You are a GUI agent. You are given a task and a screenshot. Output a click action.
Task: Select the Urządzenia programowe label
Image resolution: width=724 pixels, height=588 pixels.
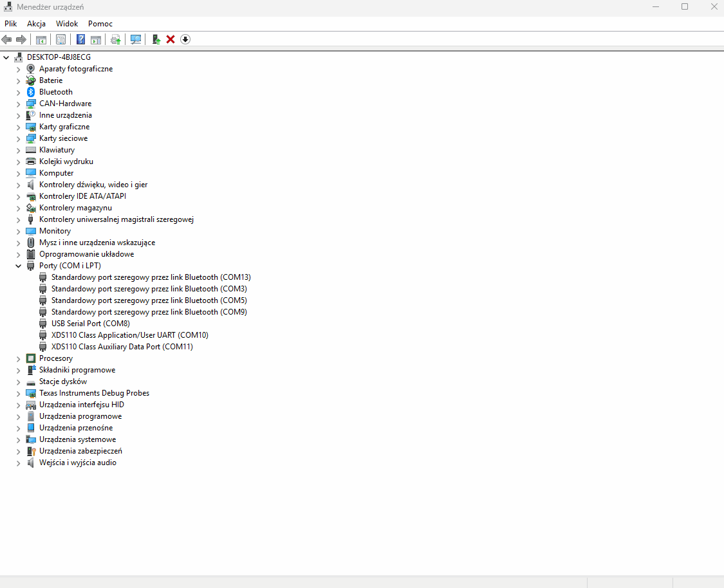point(80,416)
